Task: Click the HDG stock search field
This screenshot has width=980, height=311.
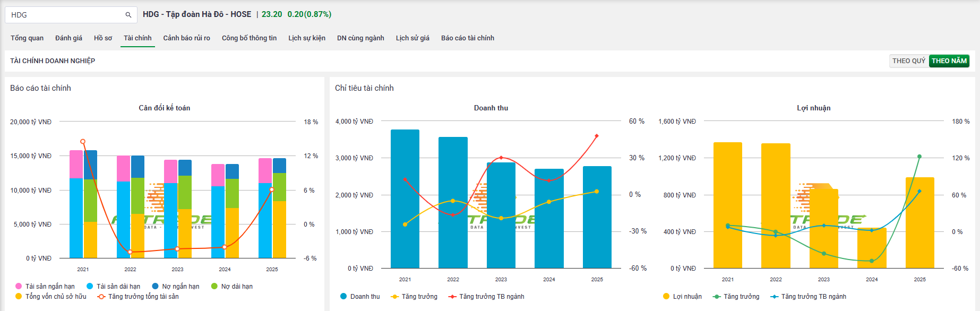Action: tap(71, 15)
